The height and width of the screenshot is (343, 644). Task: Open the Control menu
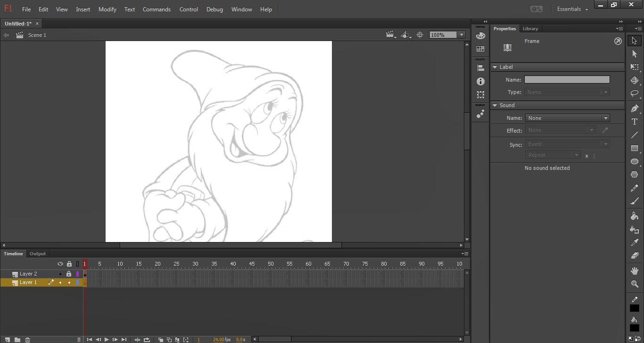click(189, 9)
